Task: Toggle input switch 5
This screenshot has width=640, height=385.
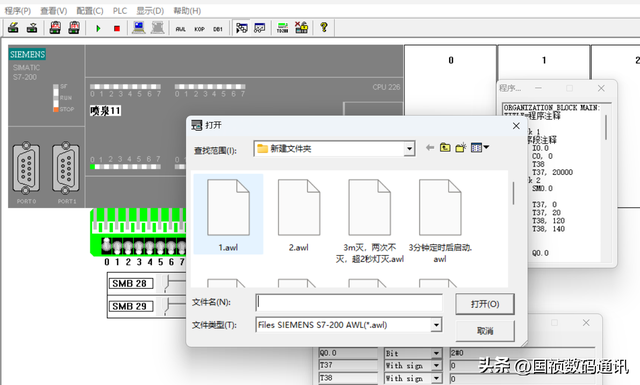Action: [160, 246]
